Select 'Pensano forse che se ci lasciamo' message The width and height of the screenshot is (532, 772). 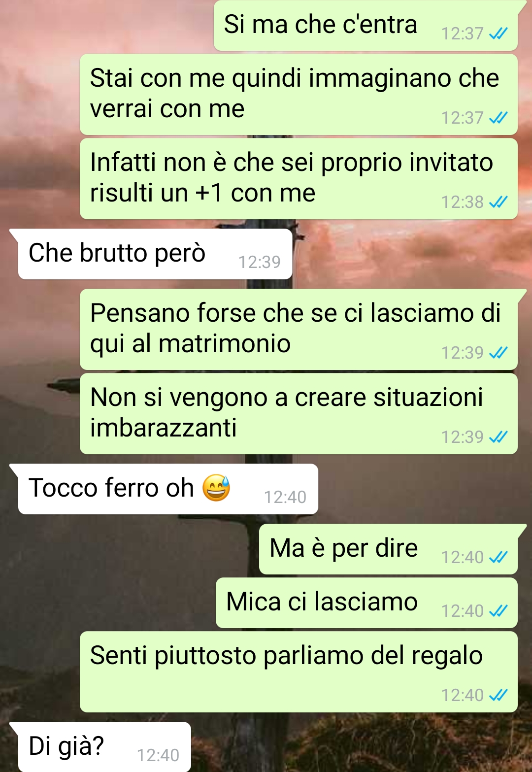(299, 330)
